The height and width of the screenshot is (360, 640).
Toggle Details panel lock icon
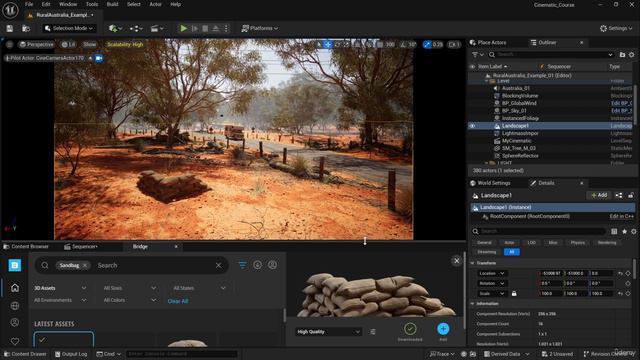click(x=631, y=196)
